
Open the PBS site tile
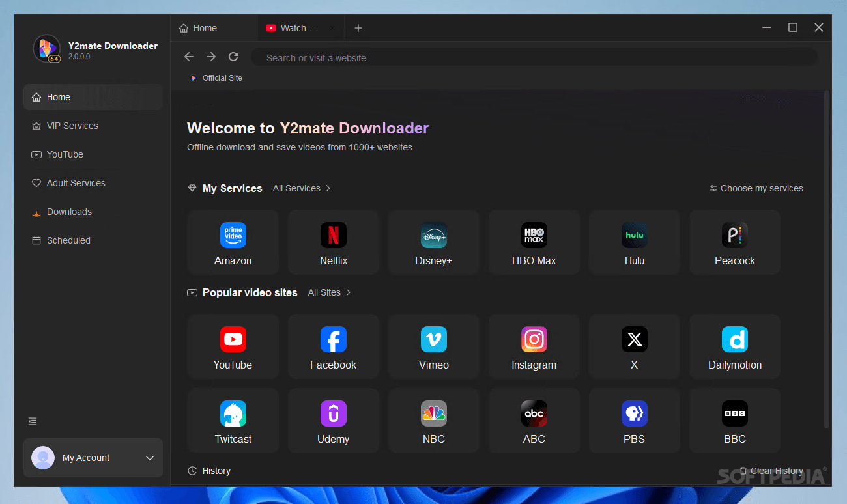tap(634, 421)
